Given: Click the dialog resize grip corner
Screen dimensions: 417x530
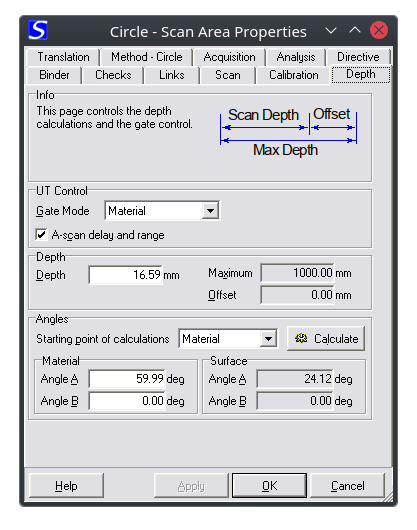Looking at the screenshot, I should point(388,497).
